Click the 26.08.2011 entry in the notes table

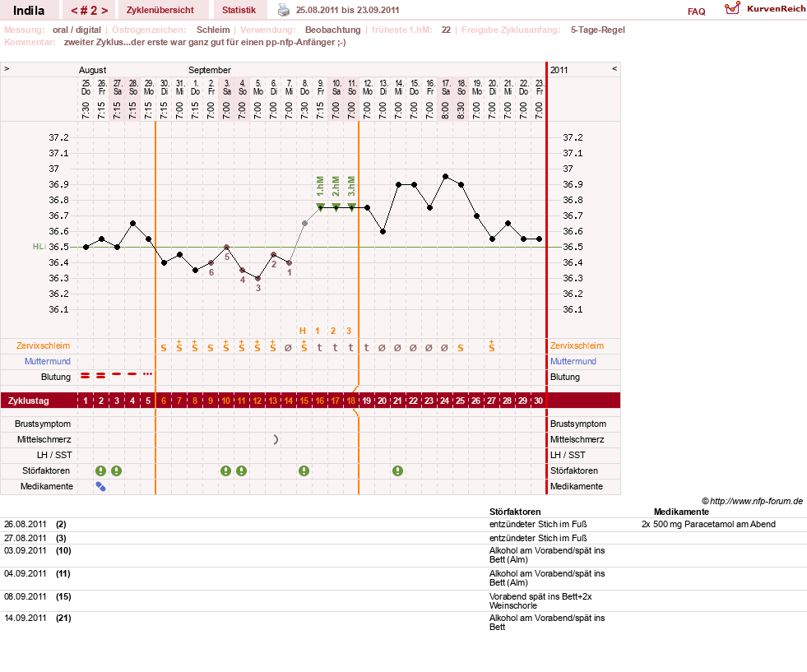pos(26,524)
